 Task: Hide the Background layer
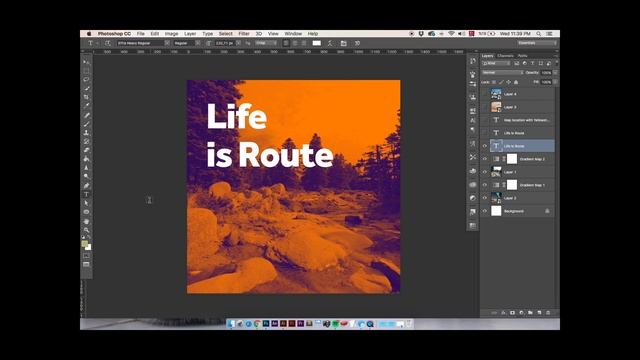[485, 211]
